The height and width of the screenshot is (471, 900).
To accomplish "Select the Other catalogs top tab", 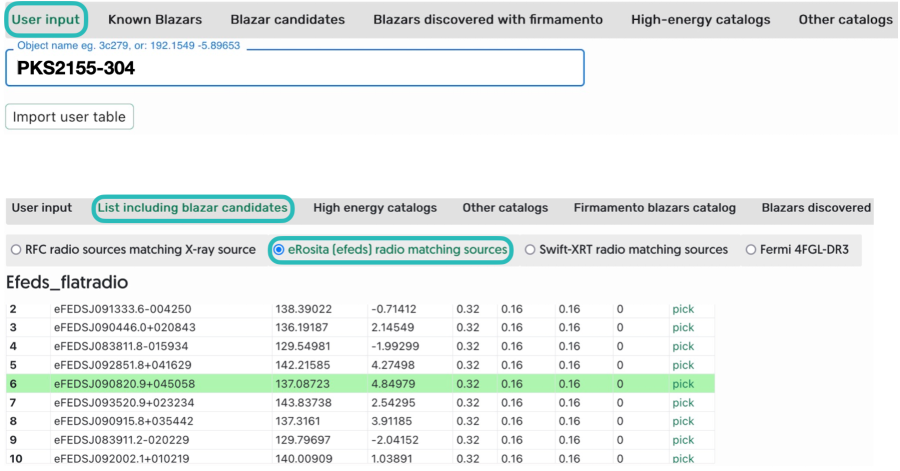I will [845, 20].
